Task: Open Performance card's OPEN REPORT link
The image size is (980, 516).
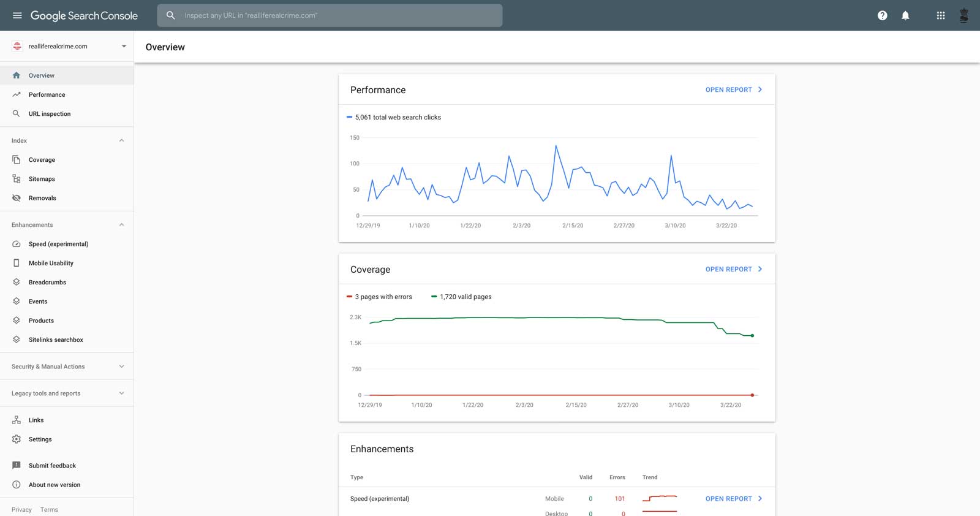Action: point(729,89)
